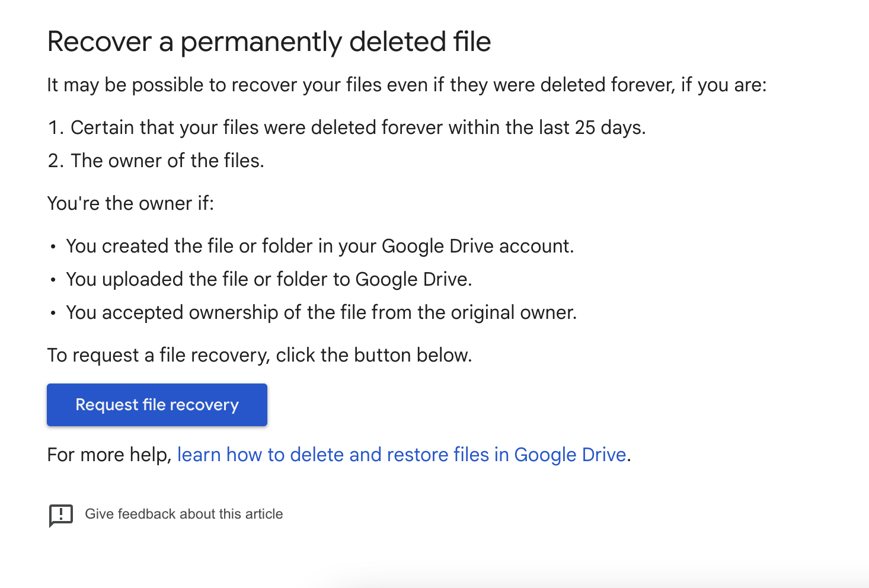Click the number '2.' list marker
The height and width of the screenshot is (588, 869).
pyautogui.click(x=56, y=161)
